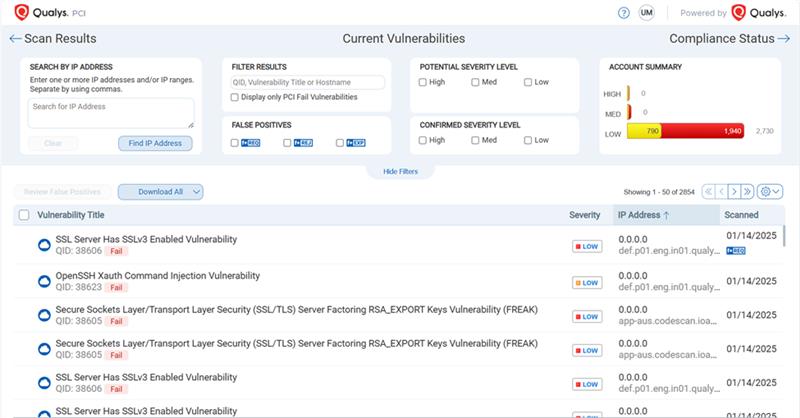
Task: Tick the False Positives REJ checkbox
Action: [x=287, y=143]
